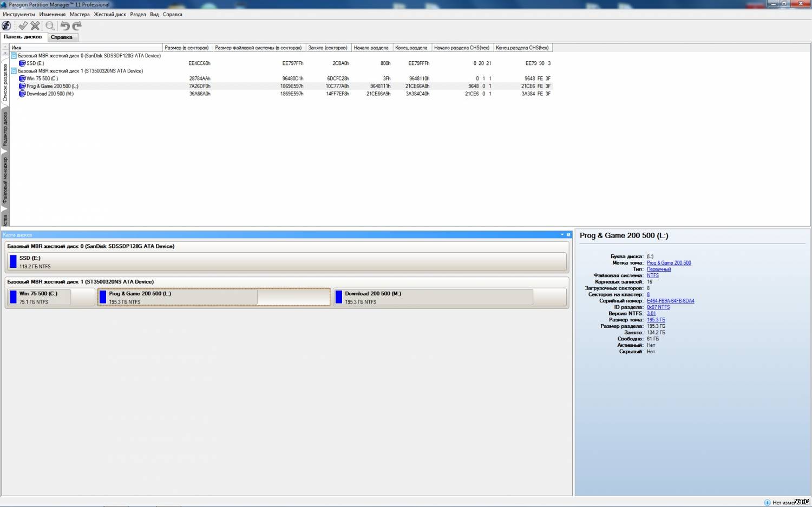Sort by the Занято (секторов) column header
Viewport: 812px width, 507px height.
tap(329, 48)
